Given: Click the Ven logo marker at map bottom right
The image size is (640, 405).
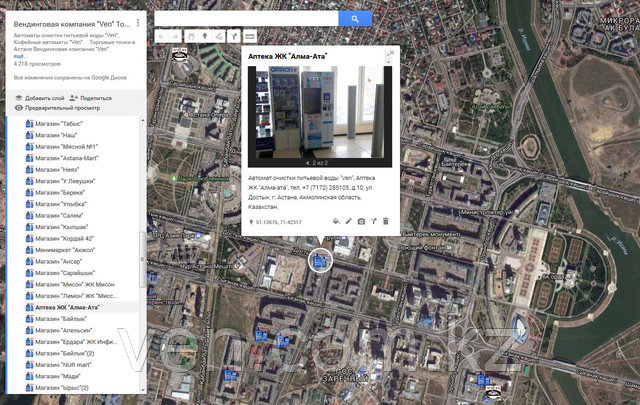Looking at the screenshot, I should (x=493, y=392).
